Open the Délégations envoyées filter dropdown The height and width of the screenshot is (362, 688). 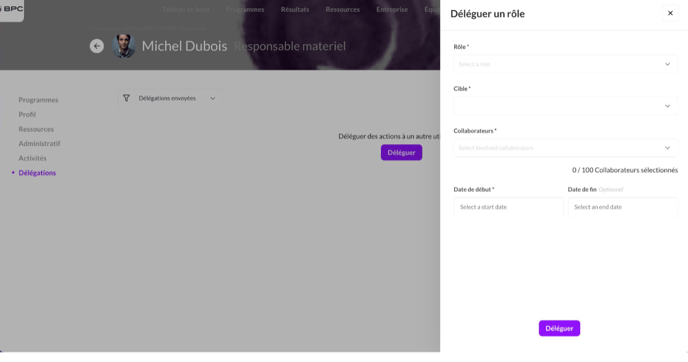pyautogui.click(x=170, y=98)
